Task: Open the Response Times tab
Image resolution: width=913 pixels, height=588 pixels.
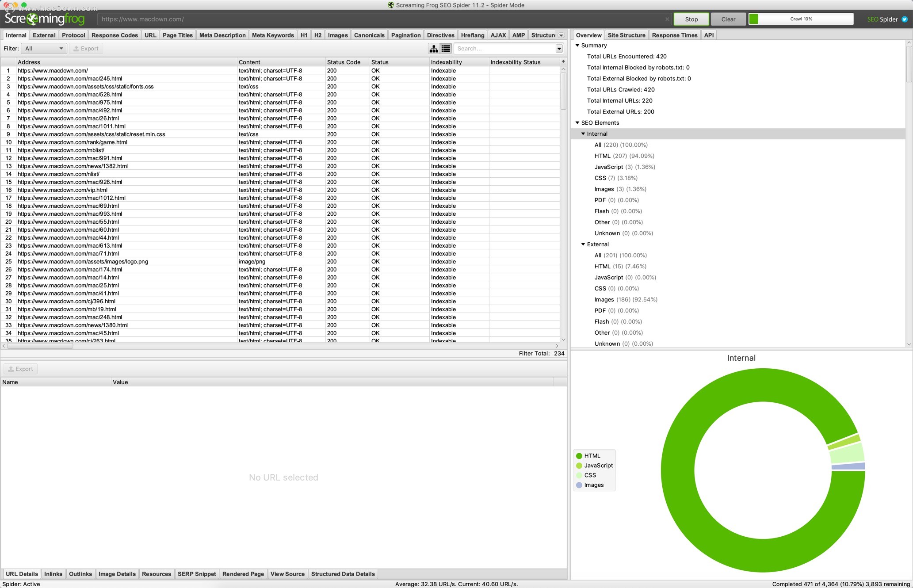Action: [675, 35]
